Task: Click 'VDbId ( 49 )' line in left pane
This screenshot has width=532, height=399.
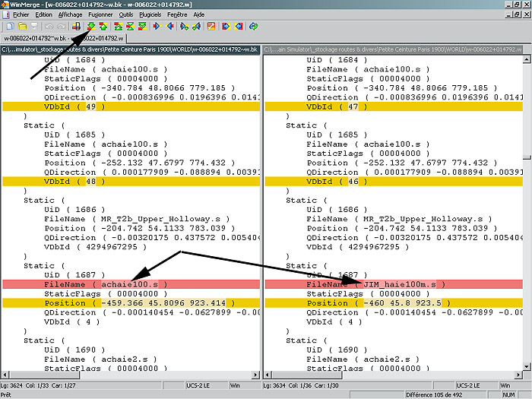Action: coord(131,106)
